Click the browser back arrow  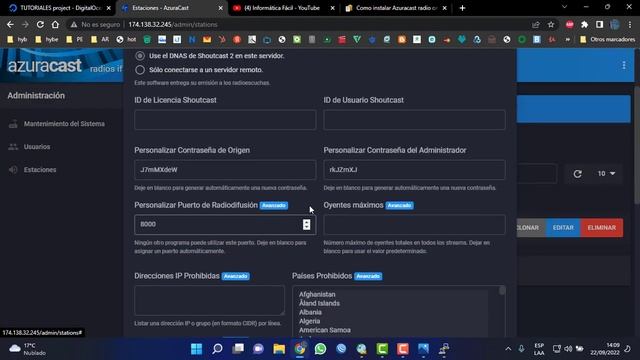coord(10,24)
